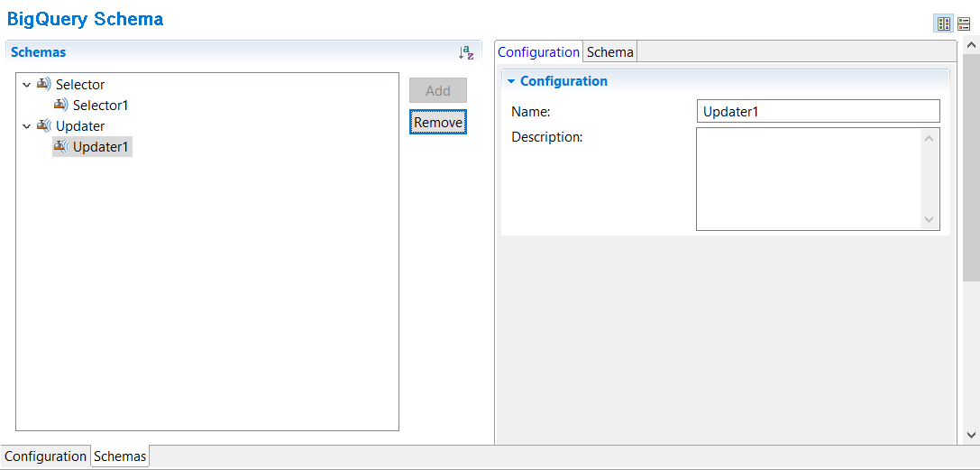Collapse the Configuration section triangle
The width and height of the screenshot is (980, 470).
pos(511,81)
